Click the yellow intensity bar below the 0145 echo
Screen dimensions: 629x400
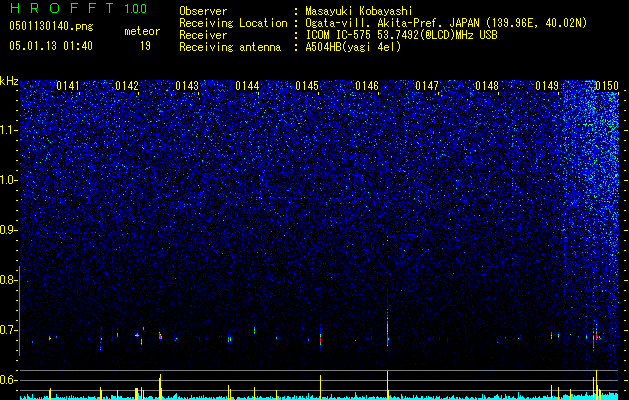(x=321, y=387)
